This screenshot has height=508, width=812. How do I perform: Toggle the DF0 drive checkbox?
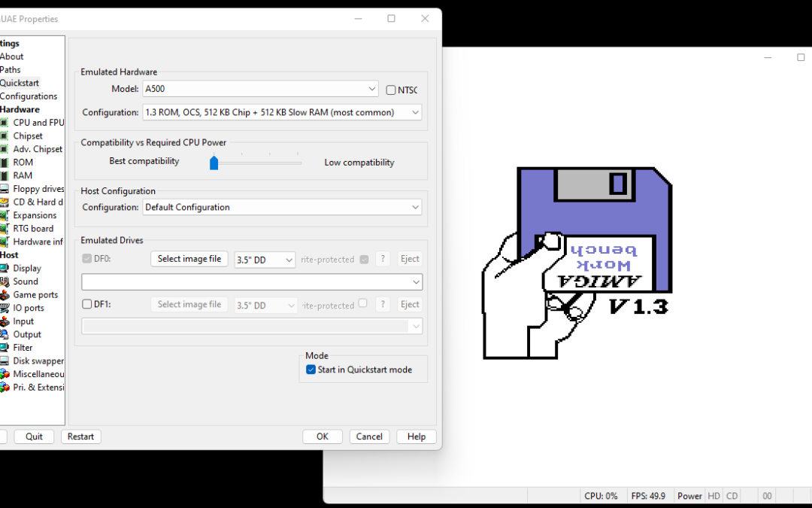pyautogui.click(x=87, y=259)
